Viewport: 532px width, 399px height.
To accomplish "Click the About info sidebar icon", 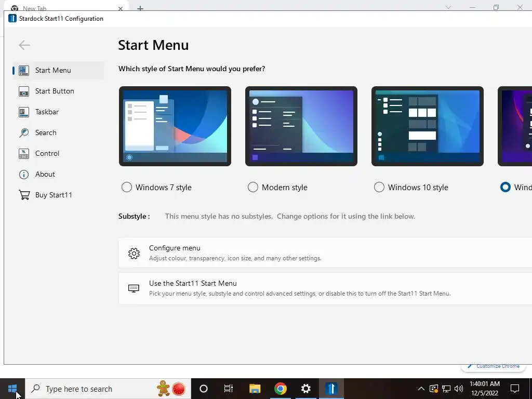I will [x=24, y=175].
